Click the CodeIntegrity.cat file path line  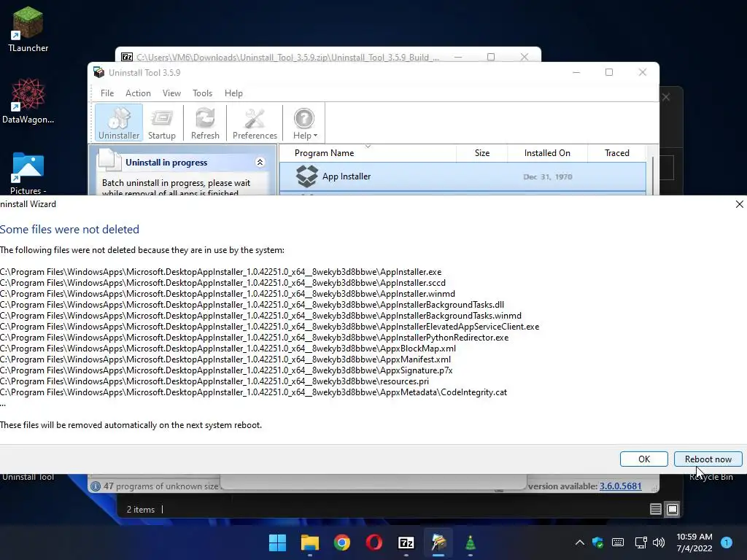tap(253, 392)
